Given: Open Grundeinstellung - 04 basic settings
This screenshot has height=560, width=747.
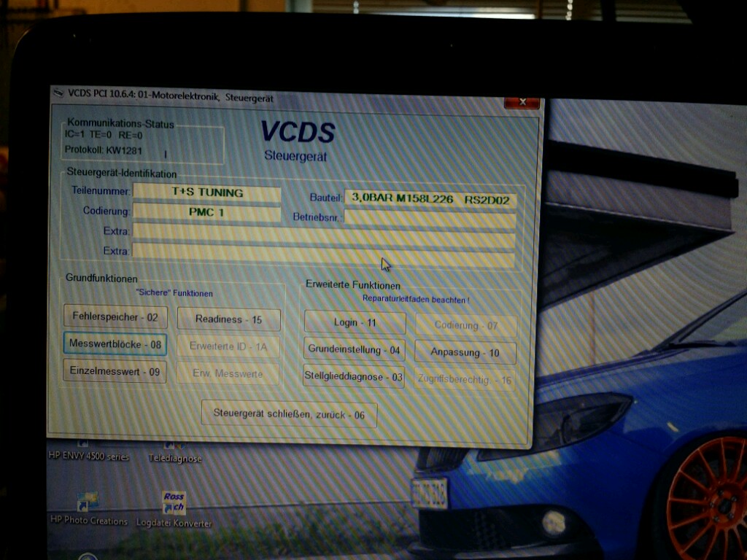Looking at the screenshot, I should coord(354,350).
